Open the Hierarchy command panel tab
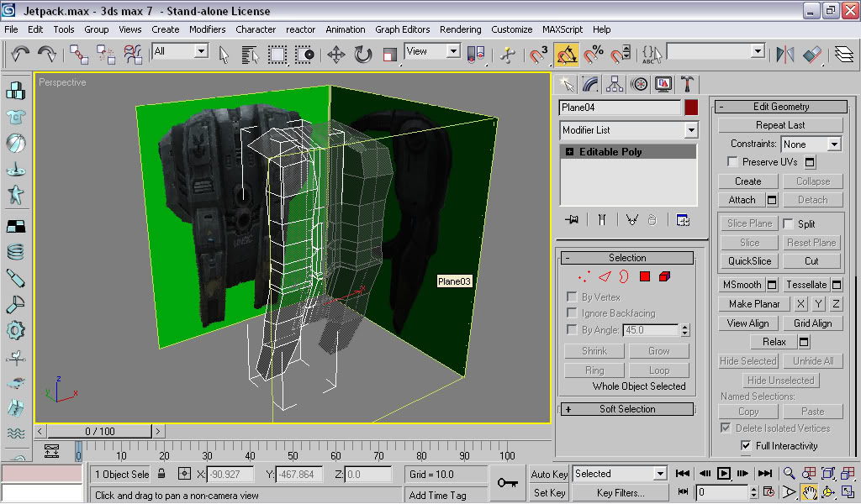Screen dimensions: 861x504 [x=615, y=84]
